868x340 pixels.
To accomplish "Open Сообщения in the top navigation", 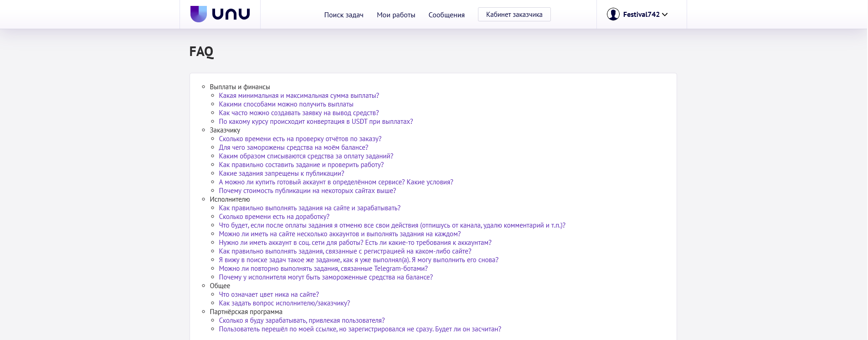I will (447, 15).
